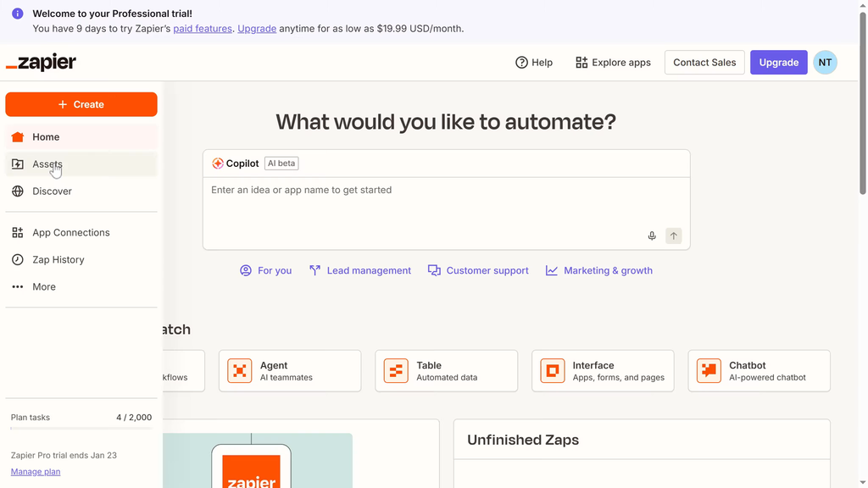Select the Agent AI teammates card
Viewport: 868px width, 488px height.
290,371
